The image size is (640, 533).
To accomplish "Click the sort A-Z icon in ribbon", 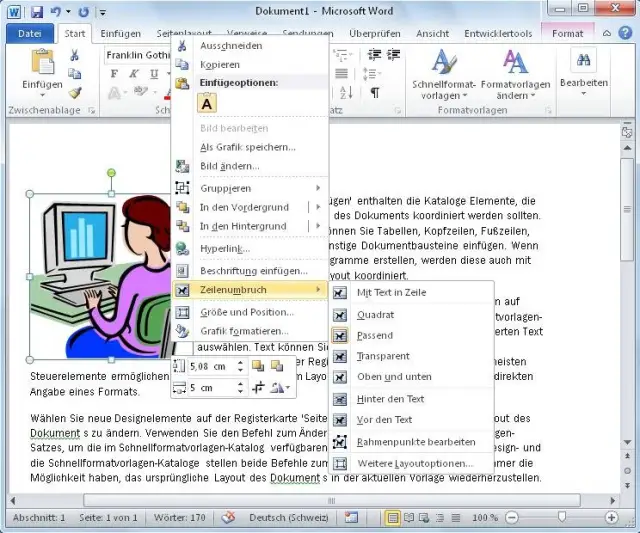I will tap(346, 93).
